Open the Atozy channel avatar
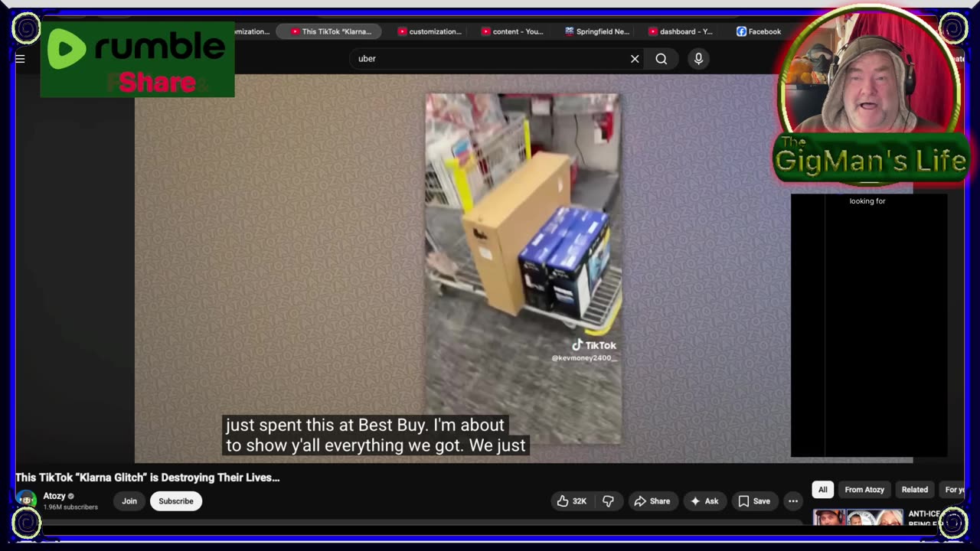The width and height of the screenshot is (980, 551). [x=27, y=500]
